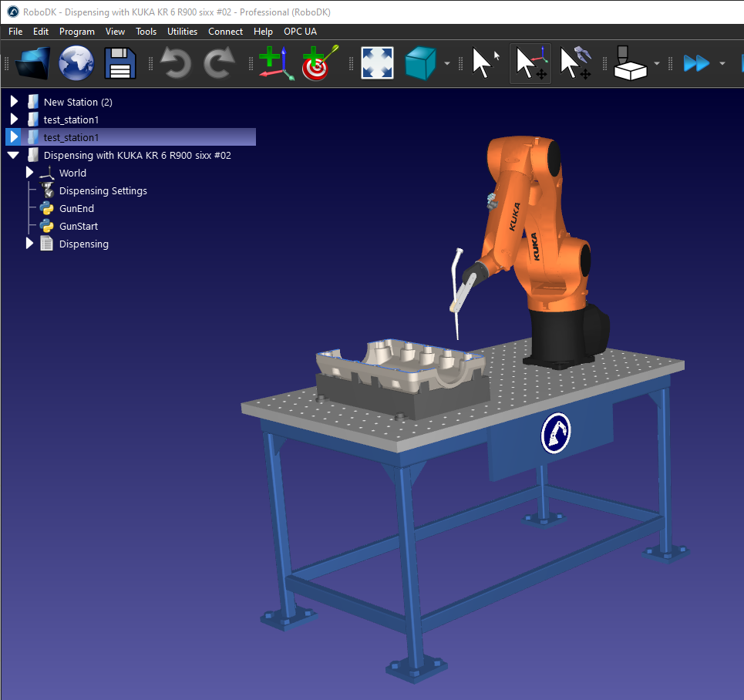Click the GunEnd Python icon
Image resolution: width=744 pixels, height=700 pixels.
[x=46, y=208]
